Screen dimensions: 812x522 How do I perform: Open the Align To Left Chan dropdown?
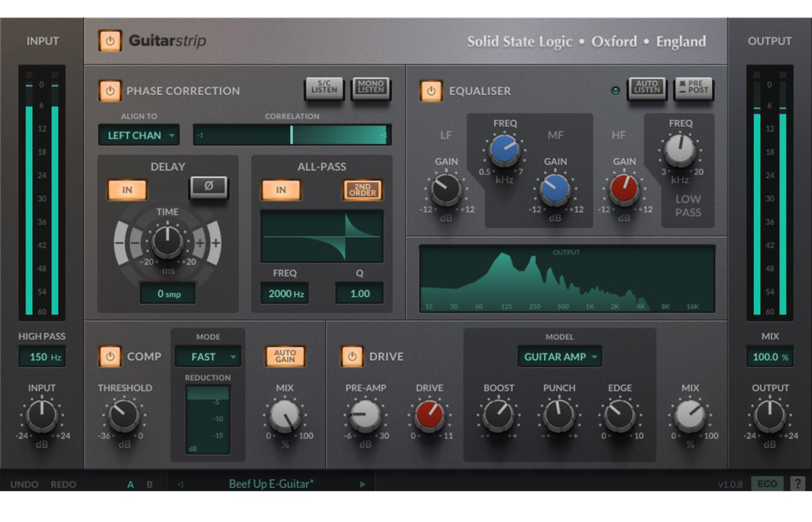(x=139, y=135)
